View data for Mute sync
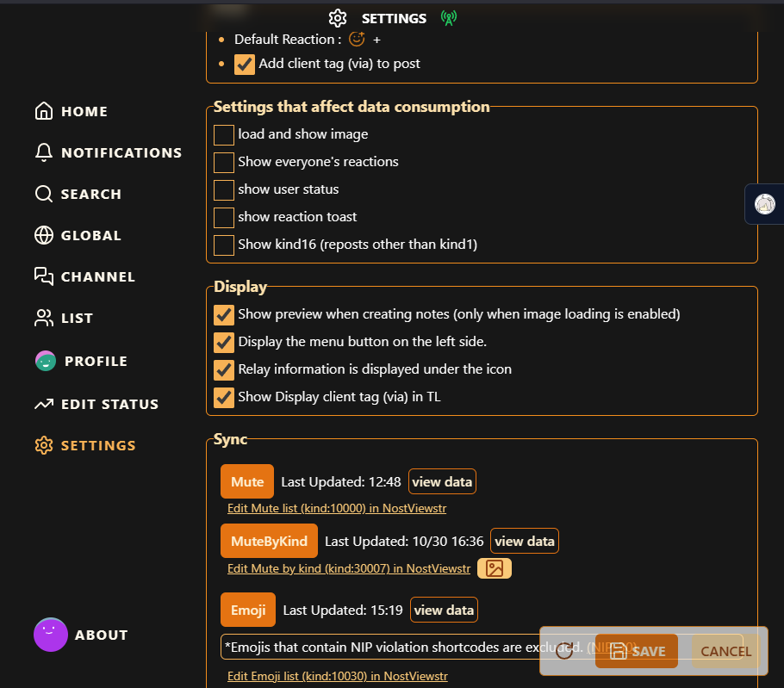The image size is (784, 688). click(442, 481)
